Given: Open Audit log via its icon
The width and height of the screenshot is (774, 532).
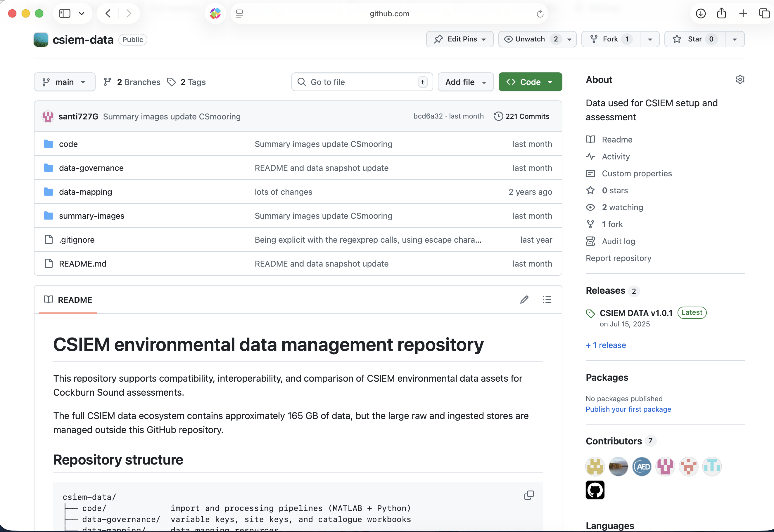Looking at the screenshot, I should tap(590, 241).
